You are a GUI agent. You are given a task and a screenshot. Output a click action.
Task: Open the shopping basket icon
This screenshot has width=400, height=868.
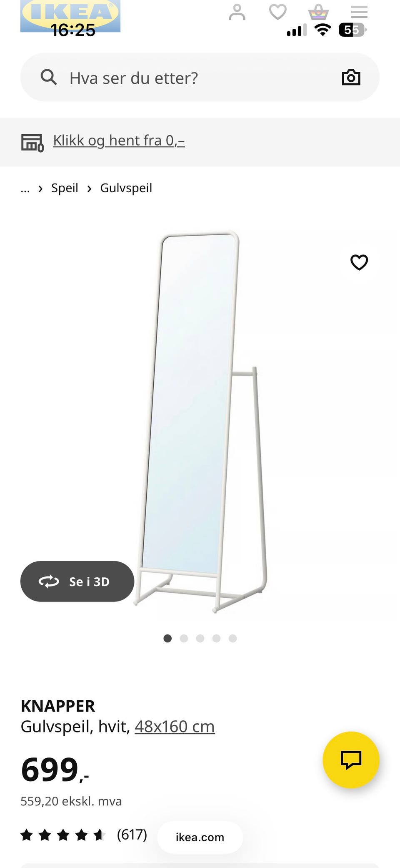coord(318,12)
